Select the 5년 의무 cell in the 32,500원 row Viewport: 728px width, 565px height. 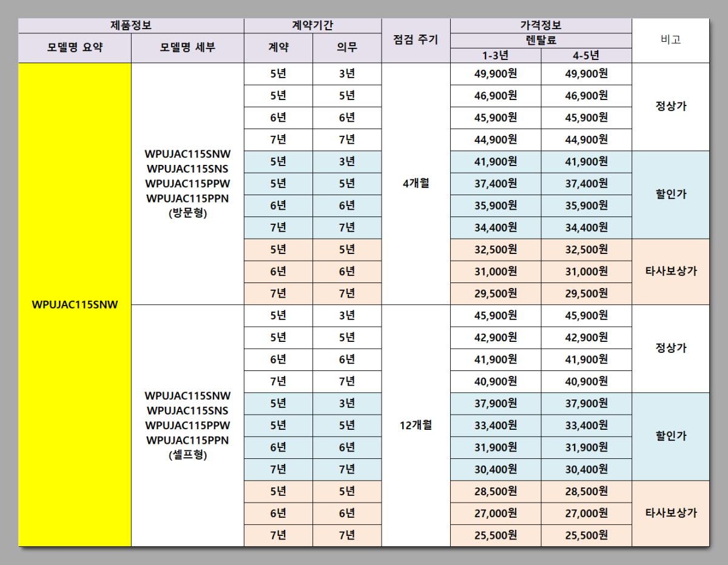pos(347,250)
